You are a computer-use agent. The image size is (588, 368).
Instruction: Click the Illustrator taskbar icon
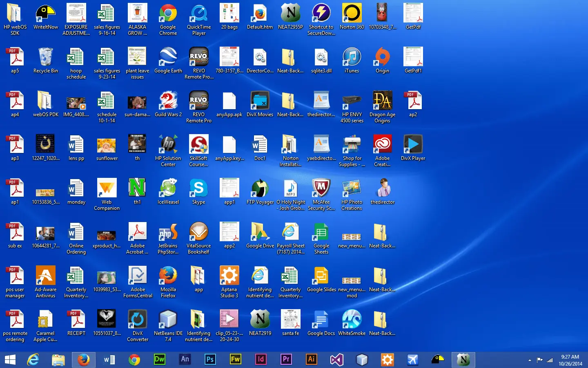tap(311, 359)
